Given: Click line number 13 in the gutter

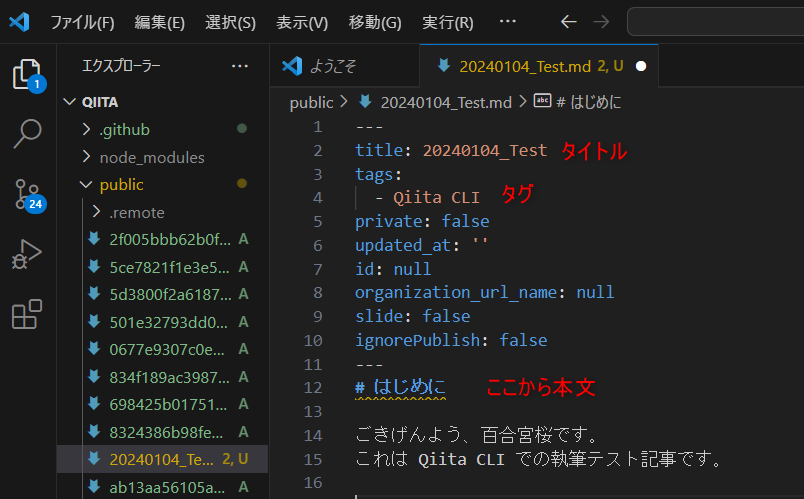Looking at the screenshot, I should [313, 411].
